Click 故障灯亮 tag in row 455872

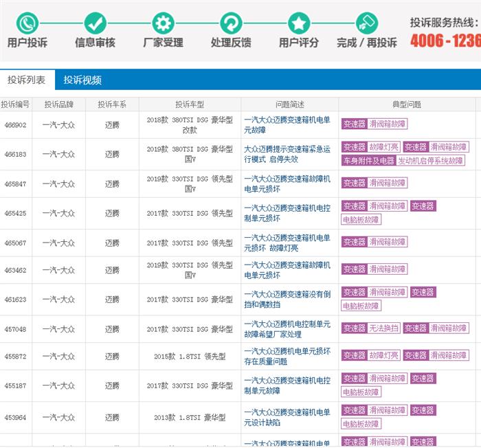click(383, 355)
